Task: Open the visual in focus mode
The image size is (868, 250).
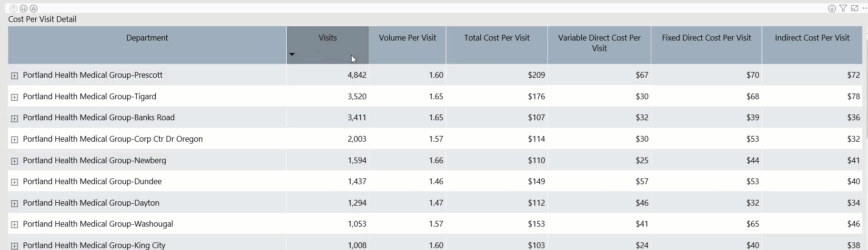Action: click(855, 9)
